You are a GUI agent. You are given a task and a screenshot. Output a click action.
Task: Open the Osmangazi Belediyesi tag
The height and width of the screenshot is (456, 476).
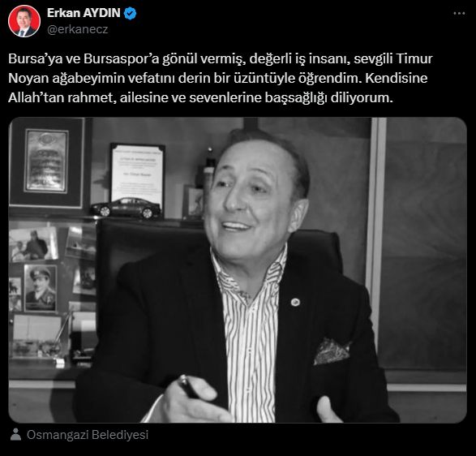pyautogui.click(x=88, y=434)
